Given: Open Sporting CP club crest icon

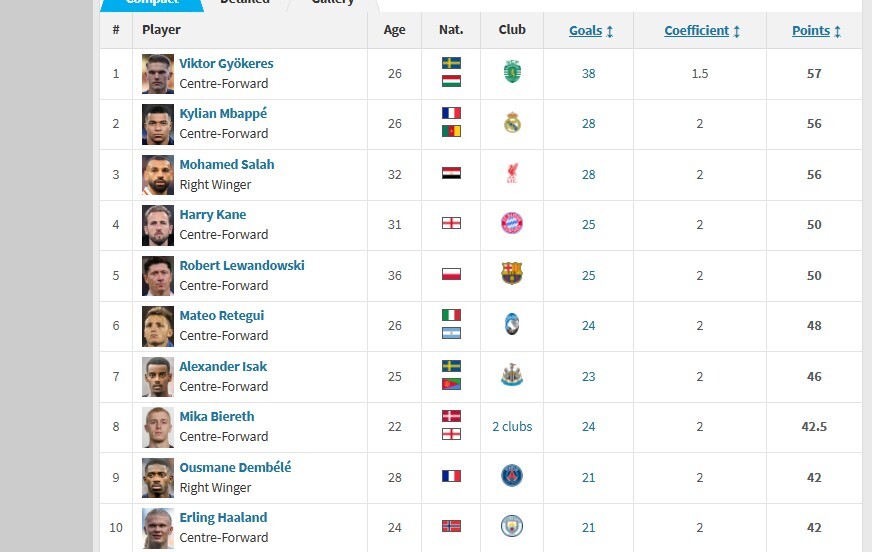Looking at the screenshot, I should (x=512, y=72).
